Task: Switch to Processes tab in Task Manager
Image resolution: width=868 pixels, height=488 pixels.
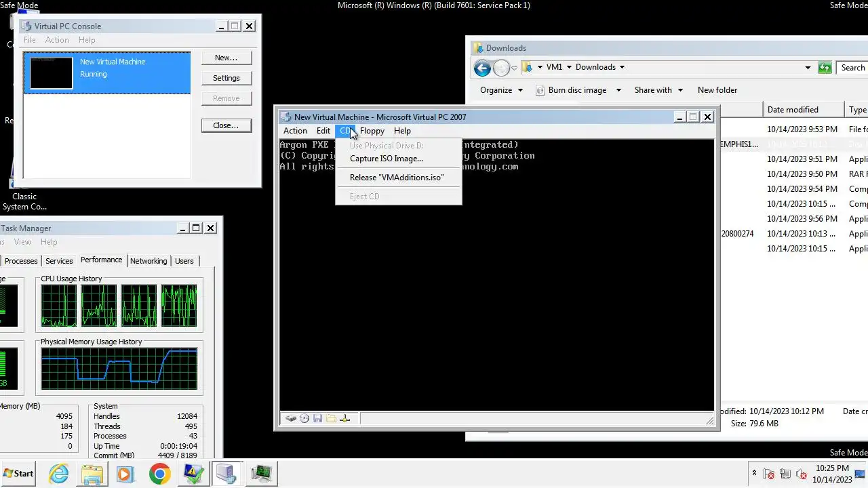Action: [x=21, y=261]
